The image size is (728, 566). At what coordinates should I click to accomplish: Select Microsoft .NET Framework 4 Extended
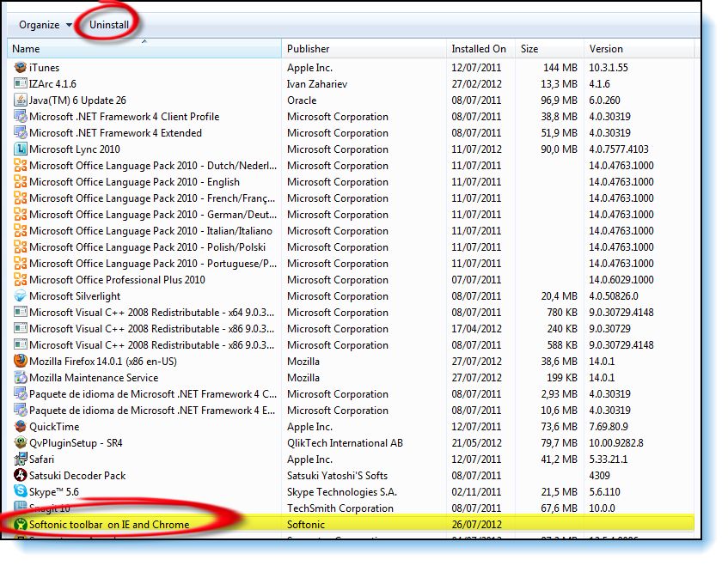[x=115, y=132]
